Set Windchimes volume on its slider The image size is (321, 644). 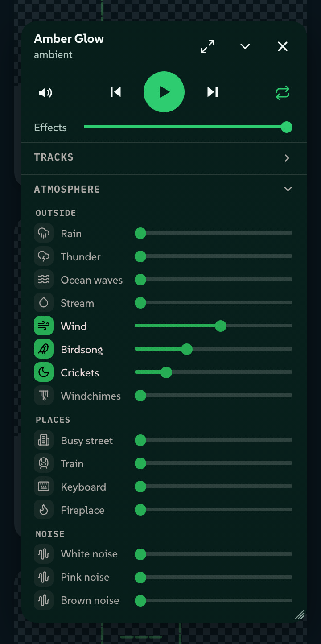[x=214, y=395]
